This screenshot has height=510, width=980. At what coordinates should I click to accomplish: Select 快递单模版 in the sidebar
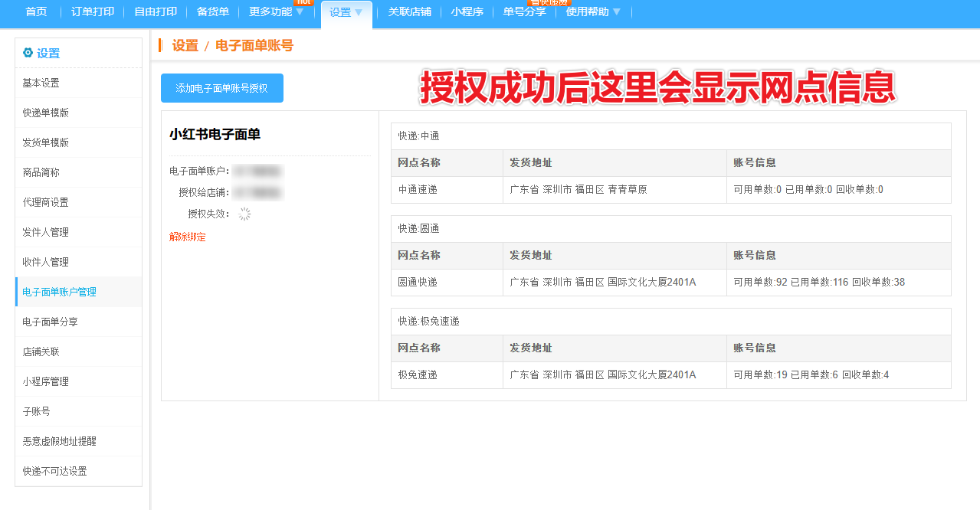78,113
